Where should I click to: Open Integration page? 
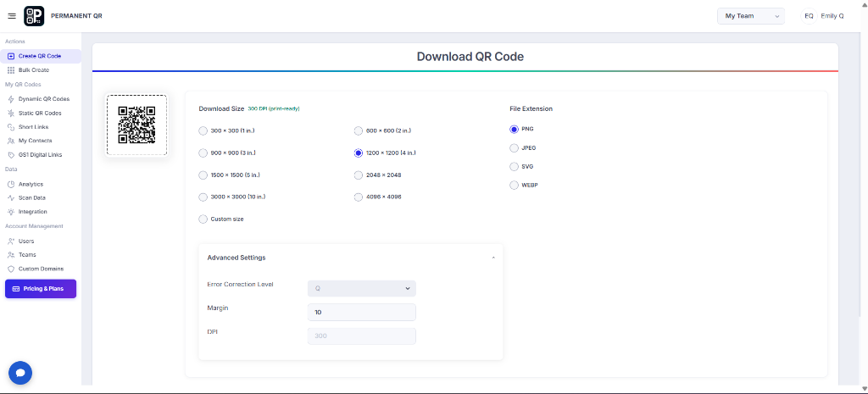33,211
